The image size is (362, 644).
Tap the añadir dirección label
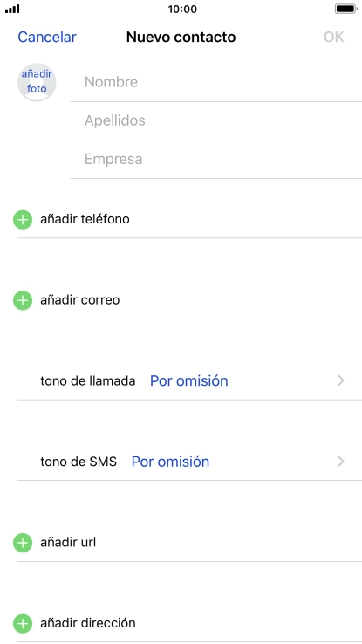(88, 623)
